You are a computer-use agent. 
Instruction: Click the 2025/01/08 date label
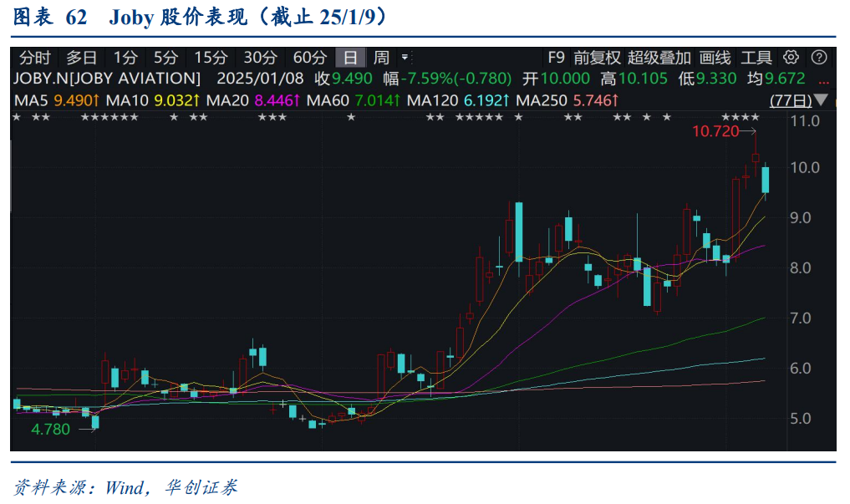[260, 79]
